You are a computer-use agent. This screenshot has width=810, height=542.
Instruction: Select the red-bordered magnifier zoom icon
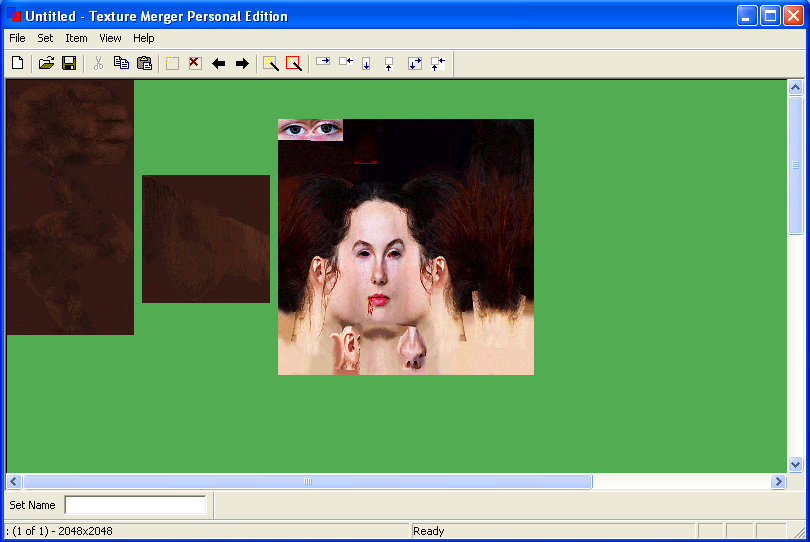click(x=293, y=63)
